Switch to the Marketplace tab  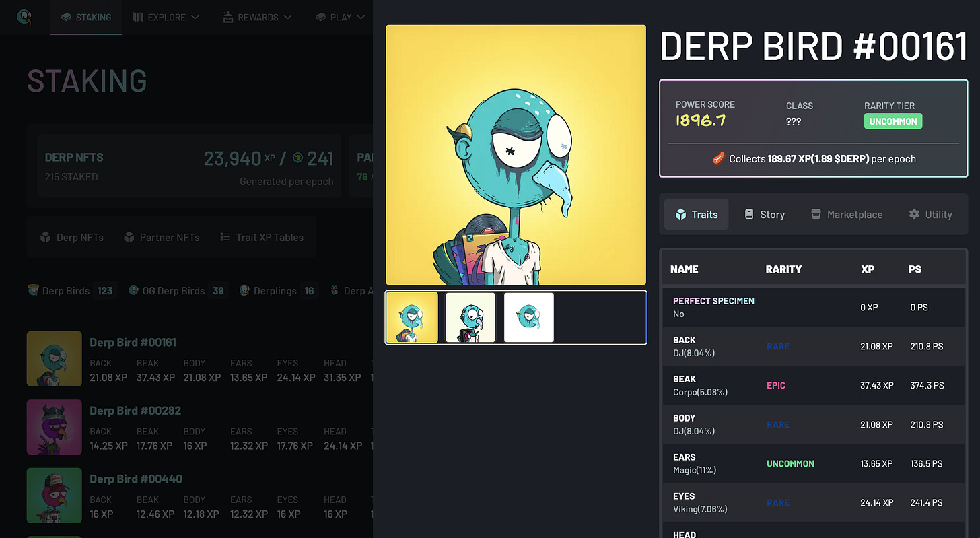coord(847,215)
